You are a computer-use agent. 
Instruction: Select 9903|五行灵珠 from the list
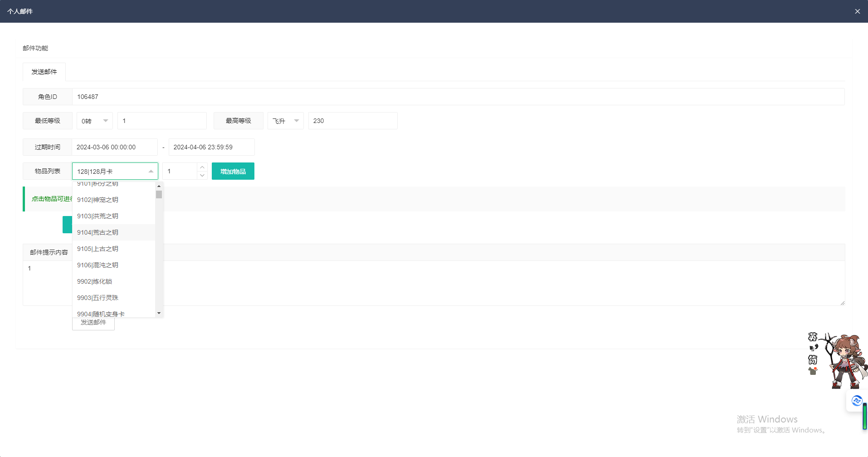[x=114, y=298]
